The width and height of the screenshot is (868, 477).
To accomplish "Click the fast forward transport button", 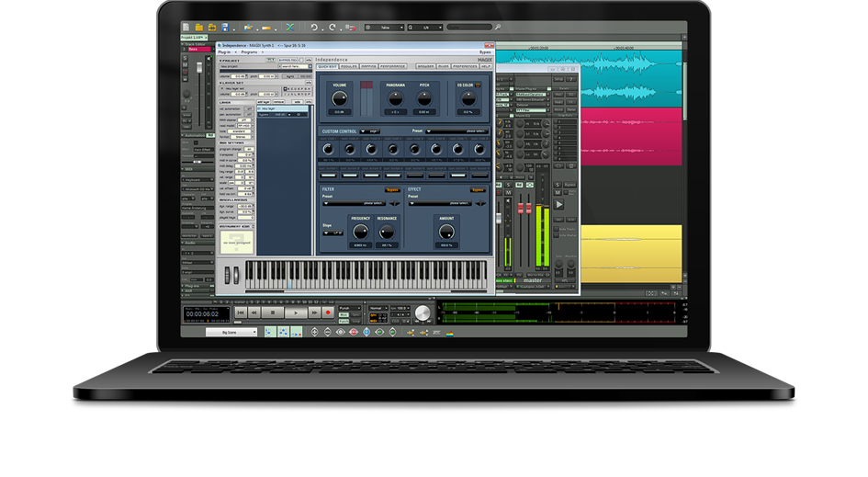I will click(314, 313).
